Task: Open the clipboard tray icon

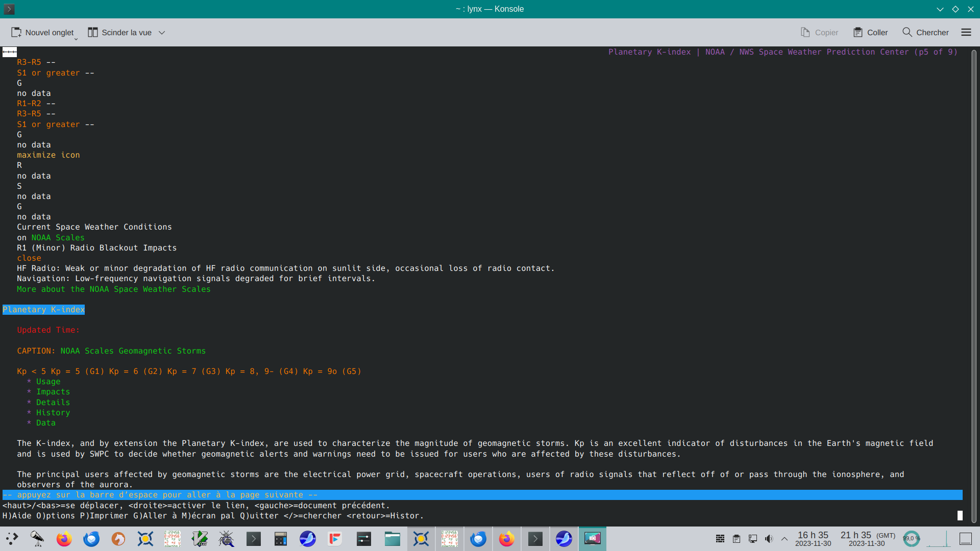Action: click(736, 539)
